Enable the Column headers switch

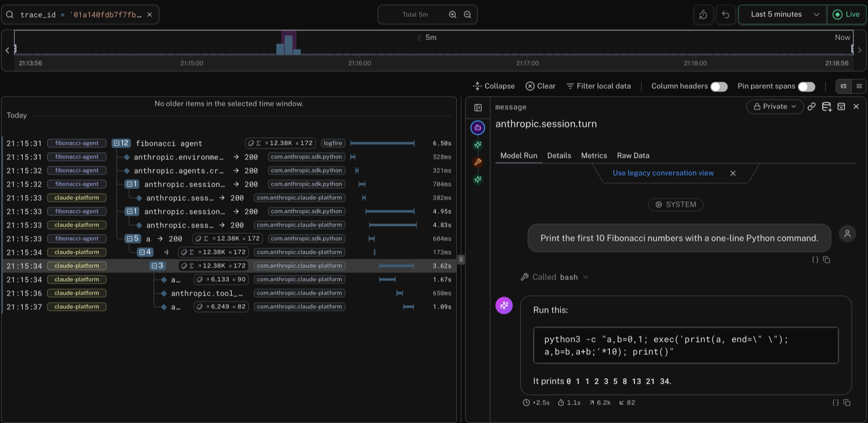point(719,86)
